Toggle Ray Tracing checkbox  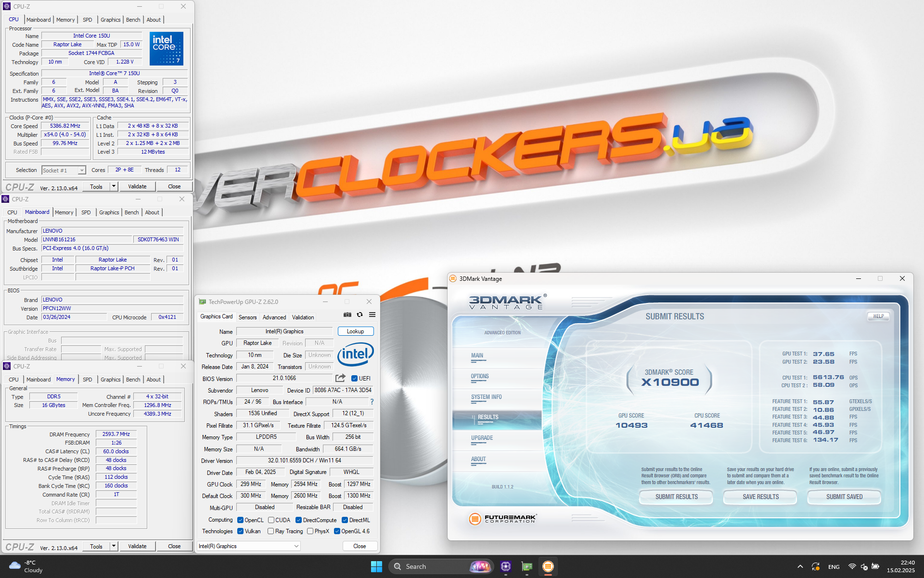[270, 531]
